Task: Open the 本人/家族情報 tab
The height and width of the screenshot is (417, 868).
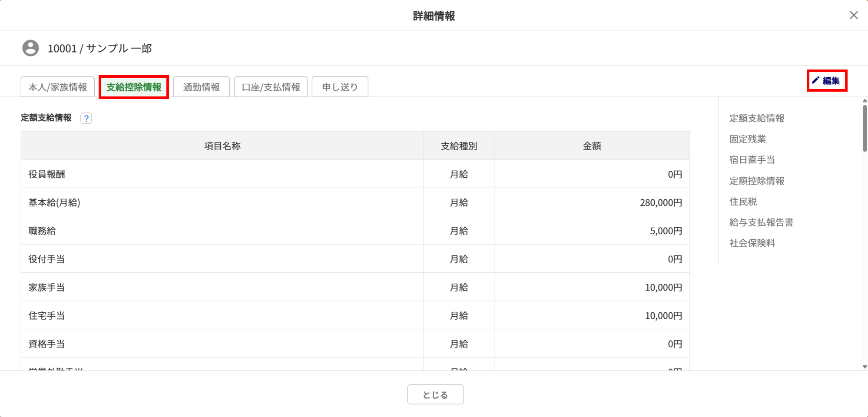Action: (x=58, y=87)
